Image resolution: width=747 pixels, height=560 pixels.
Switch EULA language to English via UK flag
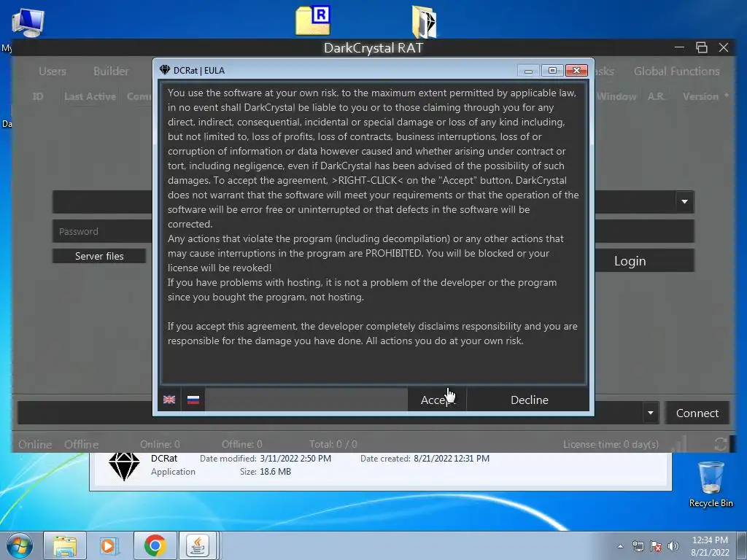[169, 400]
